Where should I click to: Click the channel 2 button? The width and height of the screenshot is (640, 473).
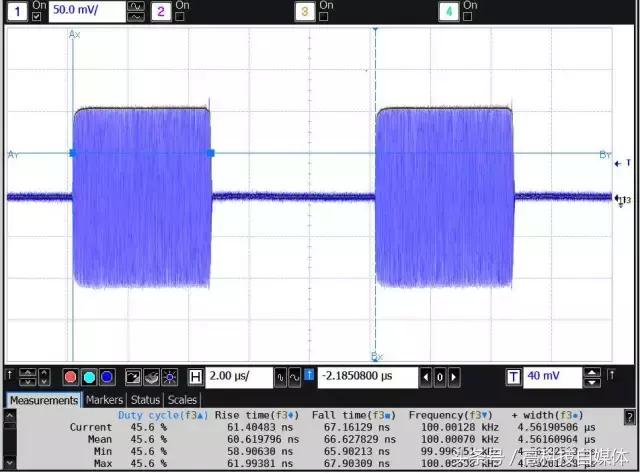click(x=159, y=12)
